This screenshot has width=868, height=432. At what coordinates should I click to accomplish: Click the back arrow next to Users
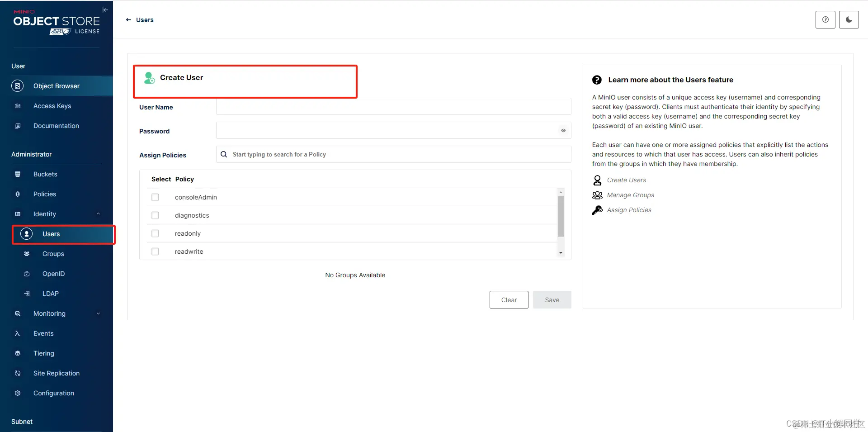tap(128, 20)
